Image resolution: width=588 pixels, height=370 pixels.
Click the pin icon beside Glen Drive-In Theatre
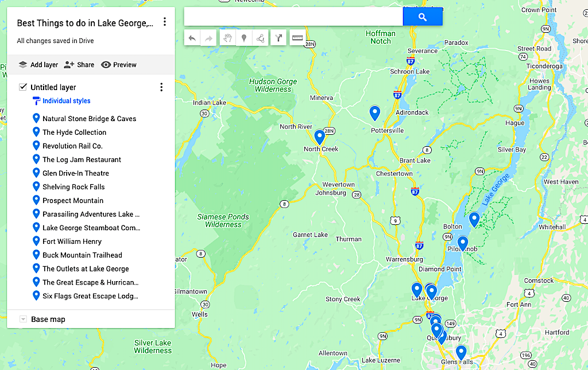pyautogui.click(x=36, y=173)
